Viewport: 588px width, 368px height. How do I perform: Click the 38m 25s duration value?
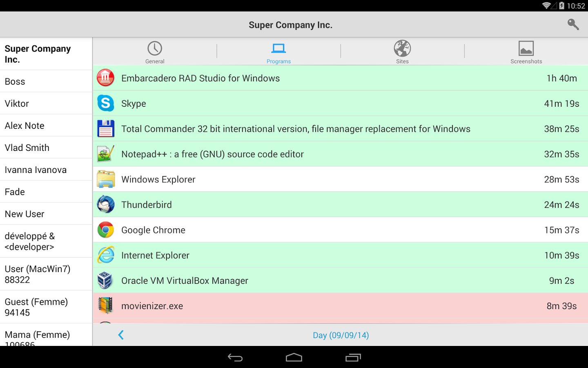562,129
